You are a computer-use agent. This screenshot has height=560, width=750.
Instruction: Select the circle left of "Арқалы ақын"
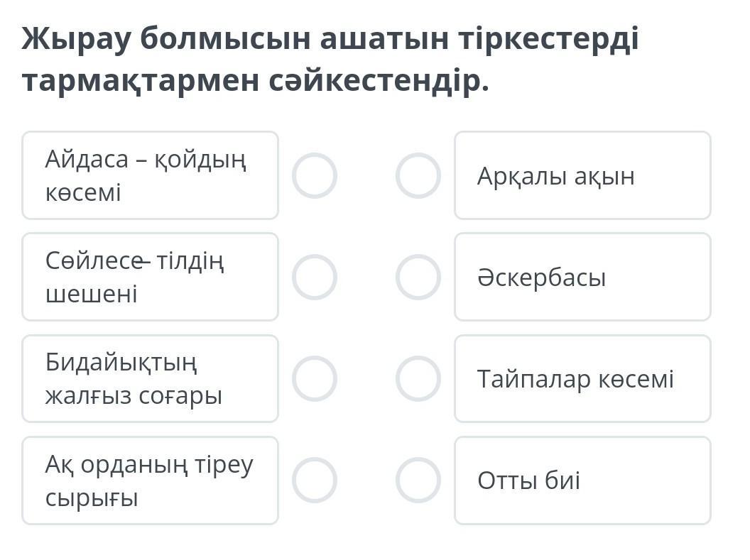[418, 175]
